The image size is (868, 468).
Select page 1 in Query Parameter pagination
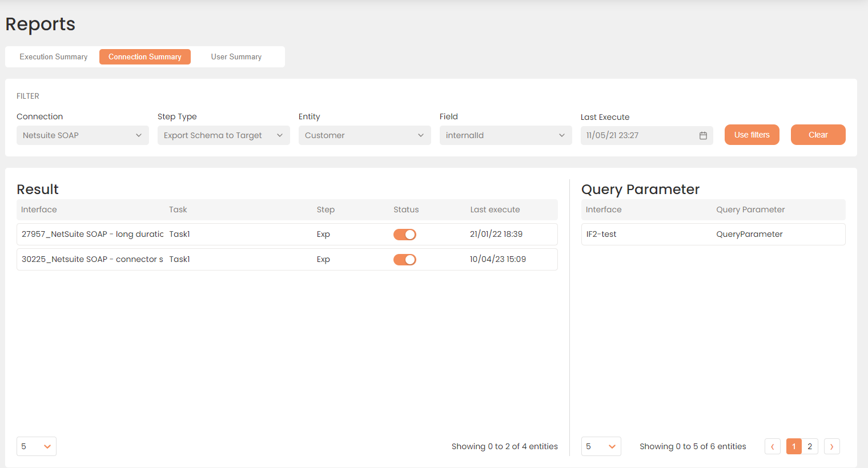tap(794, 446)
